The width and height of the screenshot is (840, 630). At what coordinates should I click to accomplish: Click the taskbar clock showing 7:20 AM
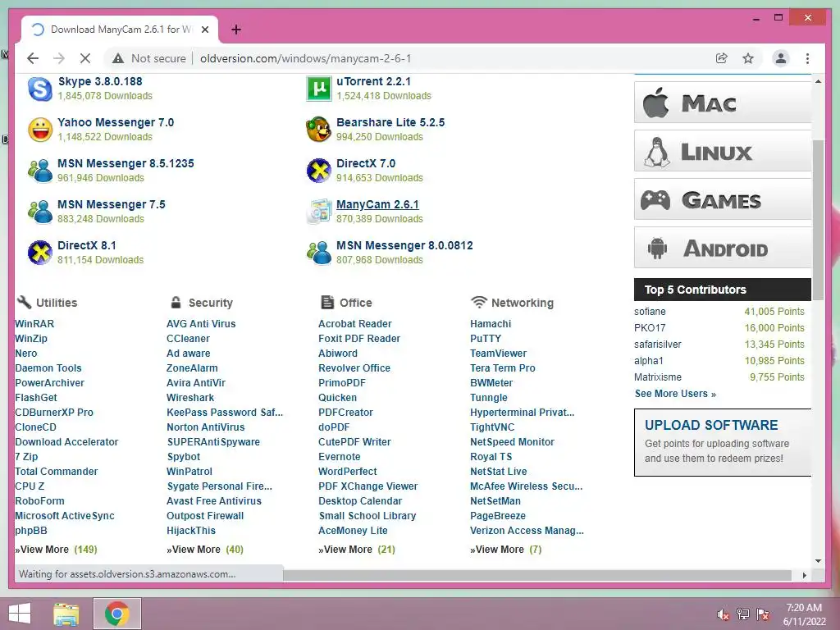click(x=804, y=614)
